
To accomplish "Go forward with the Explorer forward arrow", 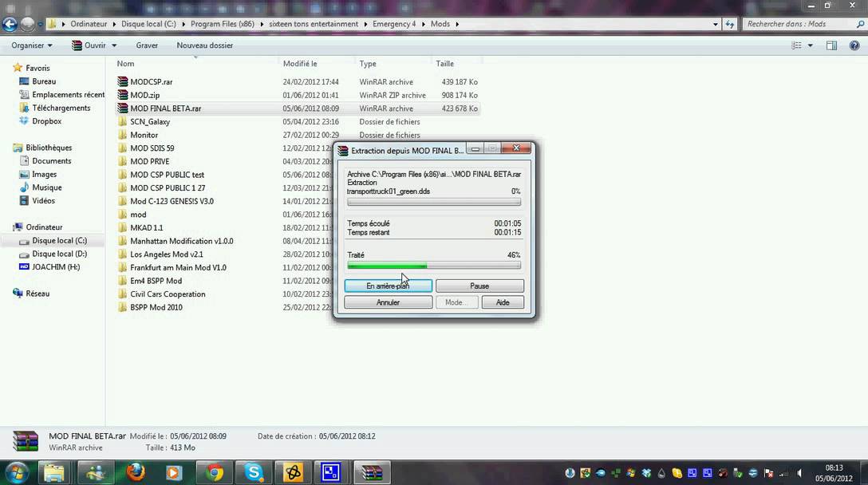I will tap(27, 24).
